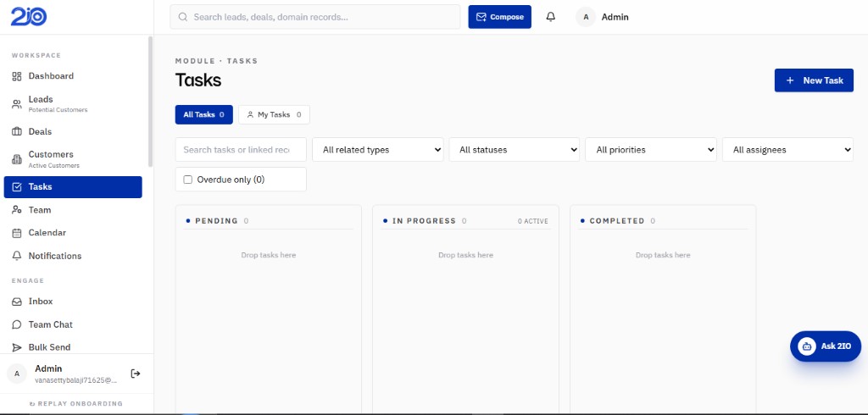868x415 pixels.
Task: Switch to the My Tasks tab
Action: click(x=274, y=114)
